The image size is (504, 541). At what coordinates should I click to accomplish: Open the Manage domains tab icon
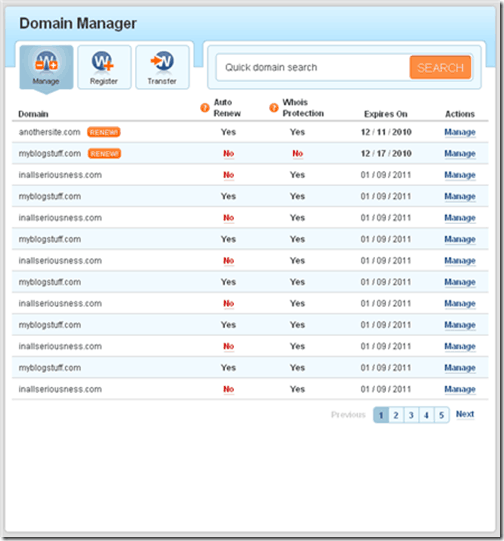click(x=46, y=67)
